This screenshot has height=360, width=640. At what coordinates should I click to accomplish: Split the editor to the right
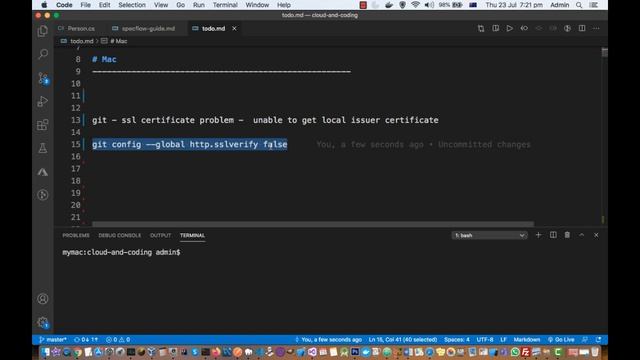(582, 28)
